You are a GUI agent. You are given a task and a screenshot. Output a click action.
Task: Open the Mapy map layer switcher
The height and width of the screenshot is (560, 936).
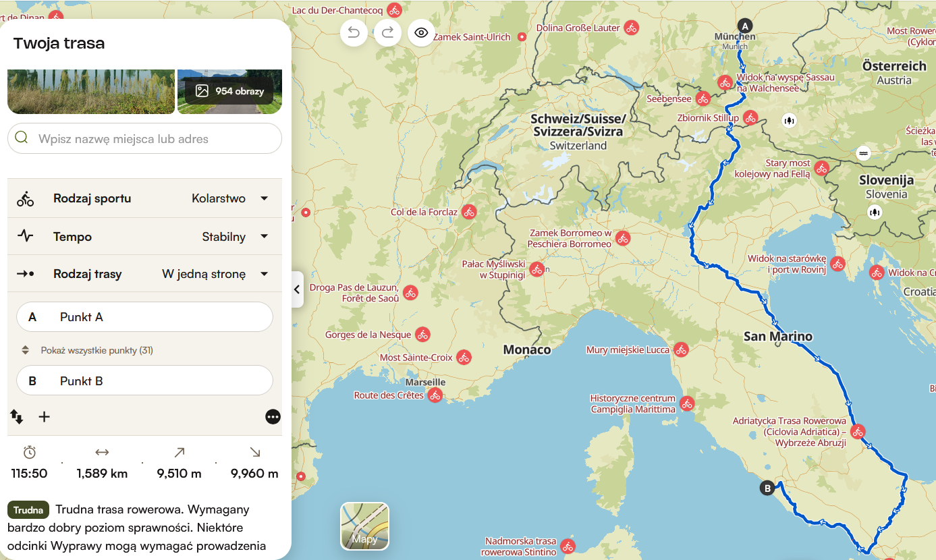(364, 526)
